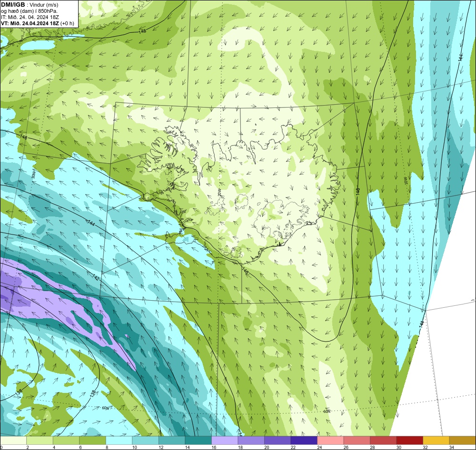Click the left "60N" latitude label
476x450 pixels.
pos(105,408)
